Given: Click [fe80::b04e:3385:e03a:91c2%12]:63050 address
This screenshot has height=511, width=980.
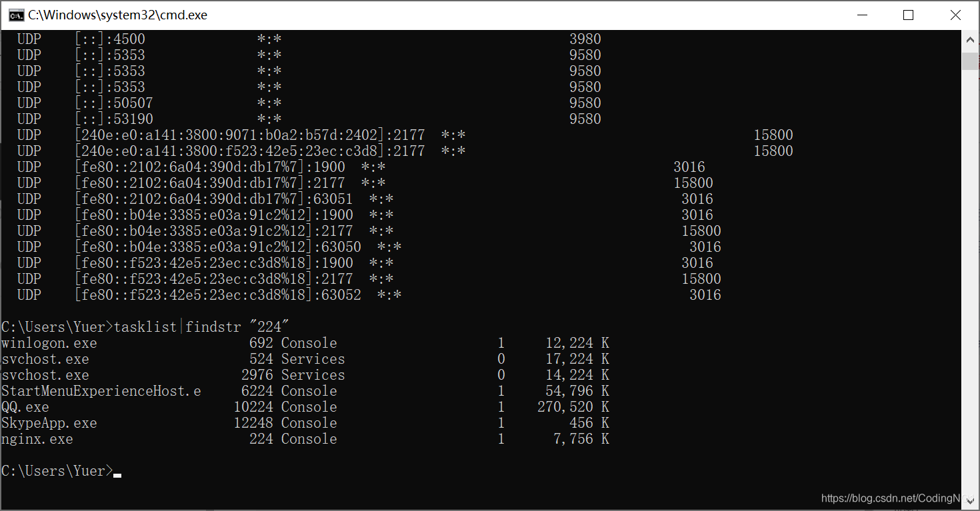Looking at the screenshot, I should point(218,247).
